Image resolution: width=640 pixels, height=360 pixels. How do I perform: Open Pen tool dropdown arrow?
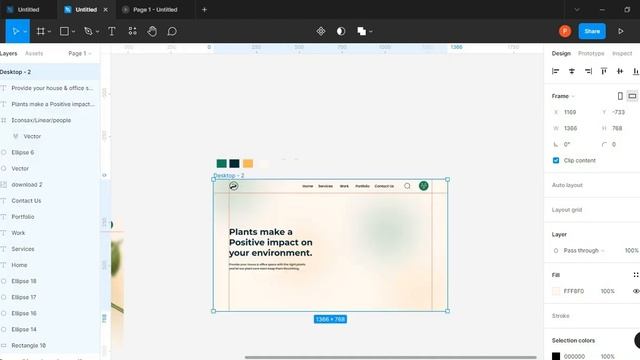pos(98,31)
